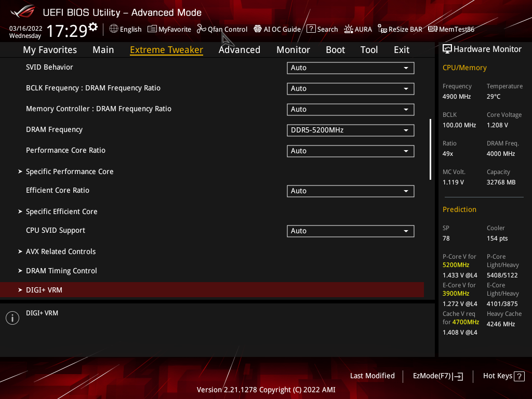This screenshot has height=399, width=532.
Task: Click the date 03/16/2022
Action: pyautogui.click(x=26, y=29)
